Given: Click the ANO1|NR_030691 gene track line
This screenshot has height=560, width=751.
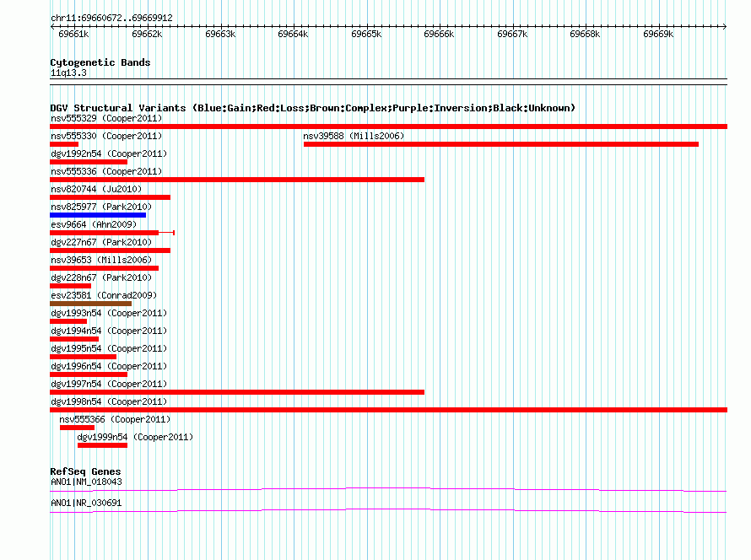Looking at the screenshot, I should 388,511.
